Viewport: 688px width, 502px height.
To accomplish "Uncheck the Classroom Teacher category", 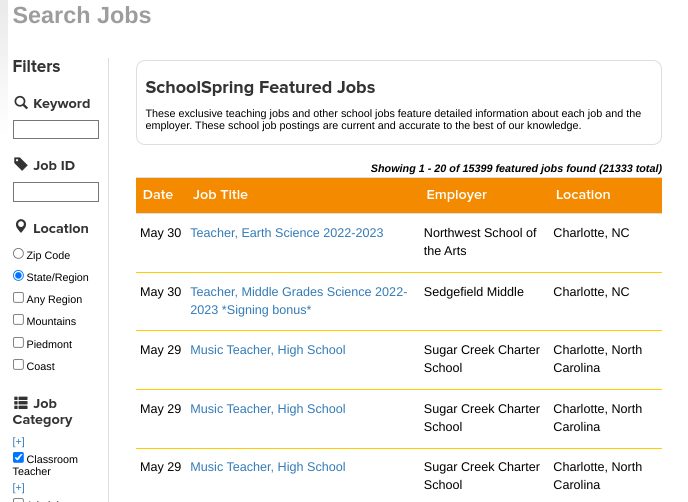I will 18,457.
